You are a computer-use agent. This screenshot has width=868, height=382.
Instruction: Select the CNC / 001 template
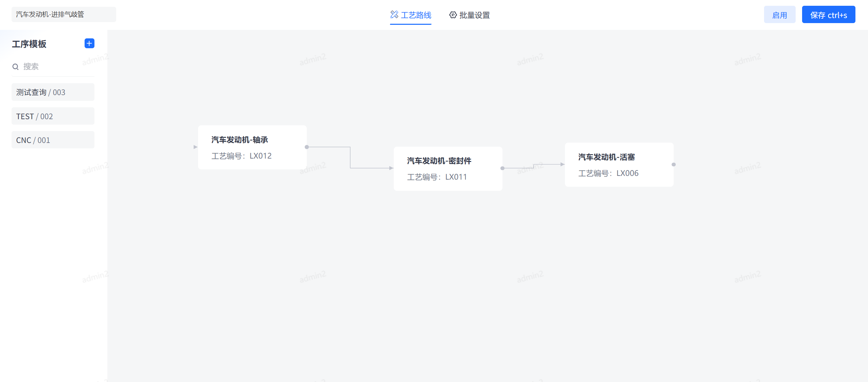pos(53,140)
